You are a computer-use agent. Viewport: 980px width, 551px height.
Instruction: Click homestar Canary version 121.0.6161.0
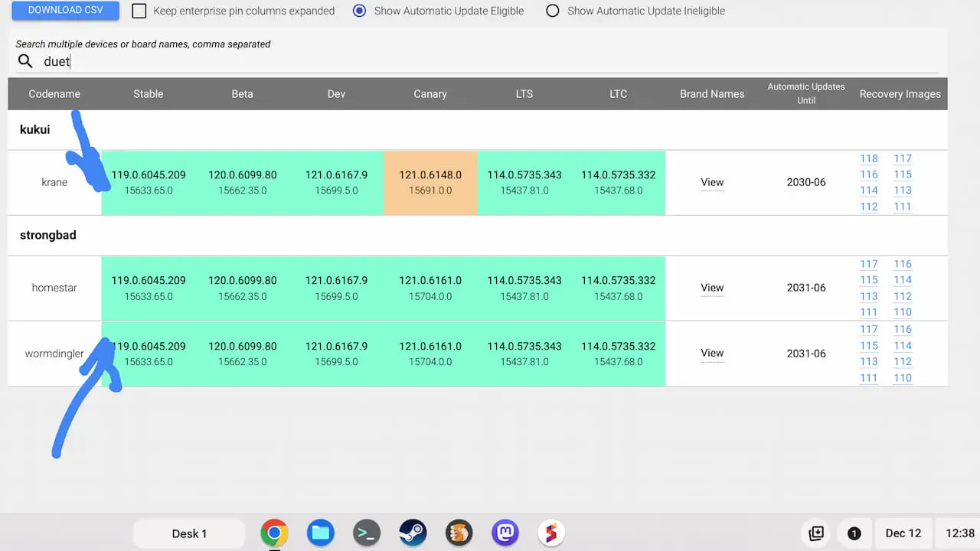[x=430, y=281]
